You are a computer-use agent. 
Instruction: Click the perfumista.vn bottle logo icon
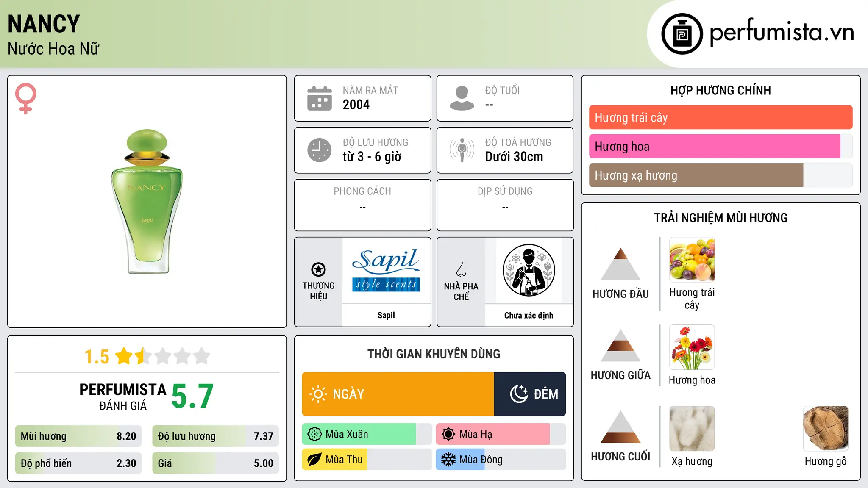point(682,34)
